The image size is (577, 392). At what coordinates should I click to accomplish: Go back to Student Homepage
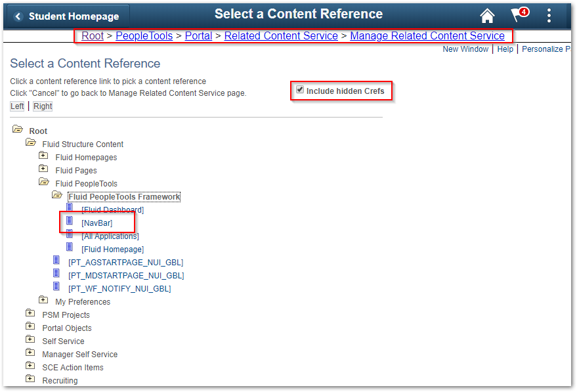[67, 16]
